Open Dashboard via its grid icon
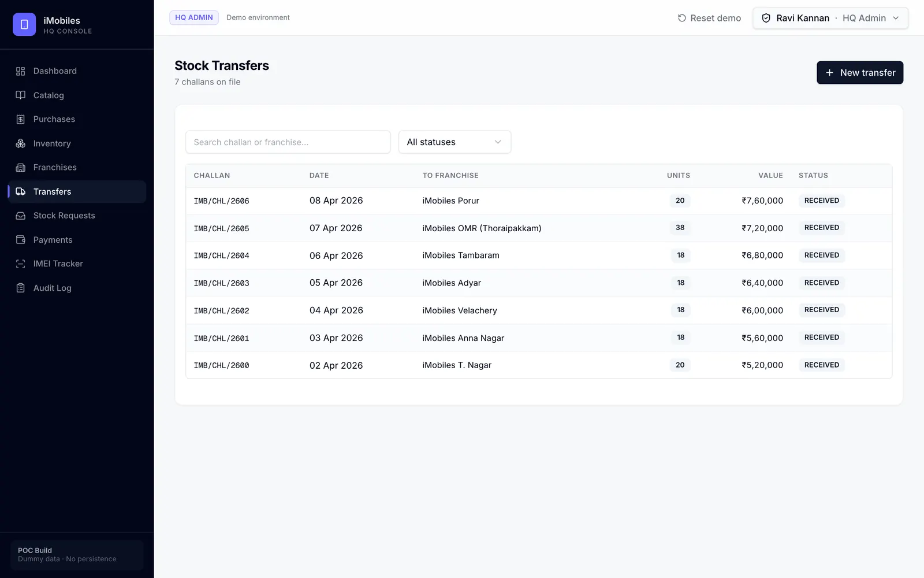The height and width of the screenshot is (578, 924). click(x=21, y=71)
